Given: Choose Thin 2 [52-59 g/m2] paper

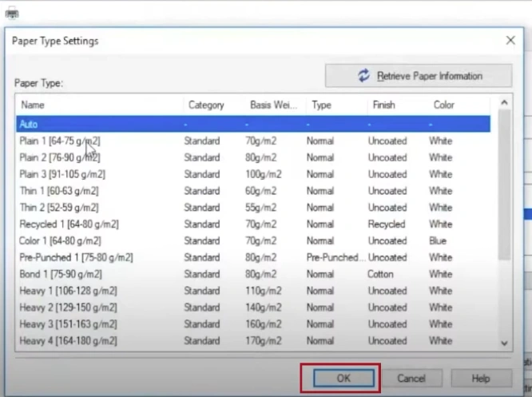Looking at the screenshot, I should click(x=253, y=208).
